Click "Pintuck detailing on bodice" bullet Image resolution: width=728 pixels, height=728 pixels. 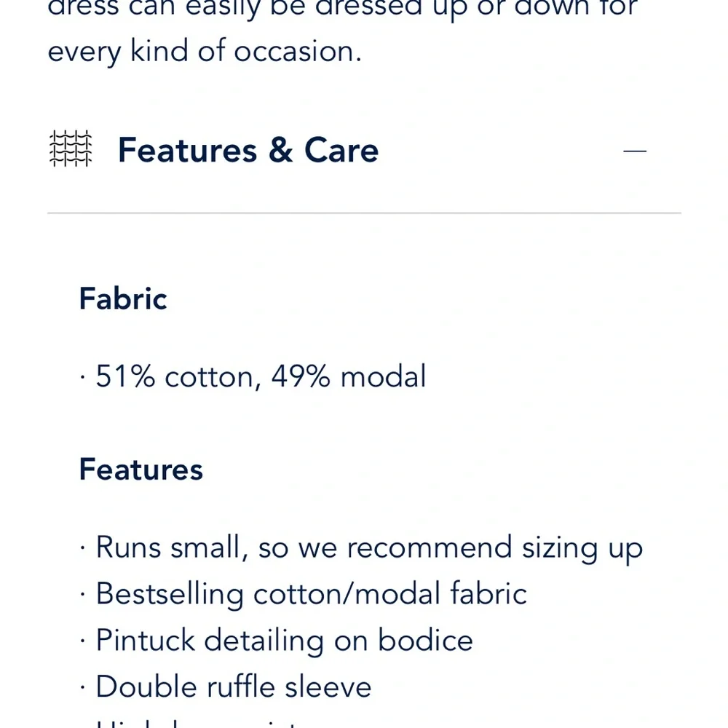(284, 641)
